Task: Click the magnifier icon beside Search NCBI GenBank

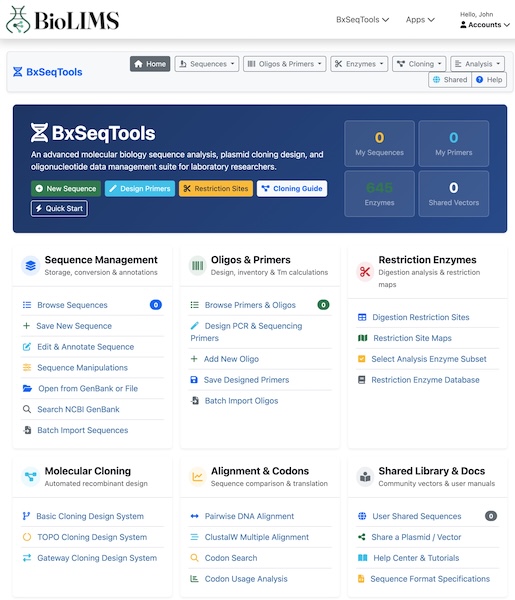Action: 27,409
